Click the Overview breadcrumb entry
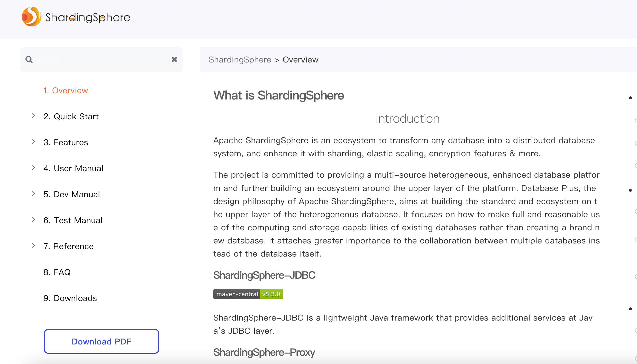This screenshot has height=364, width=637. [300, 59]
